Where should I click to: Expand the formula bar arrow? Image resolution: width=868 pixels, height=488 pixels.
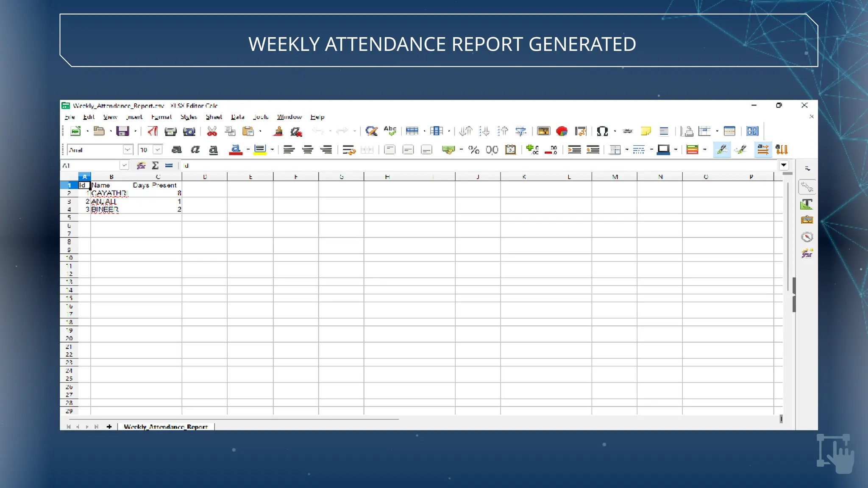point(784,165)
